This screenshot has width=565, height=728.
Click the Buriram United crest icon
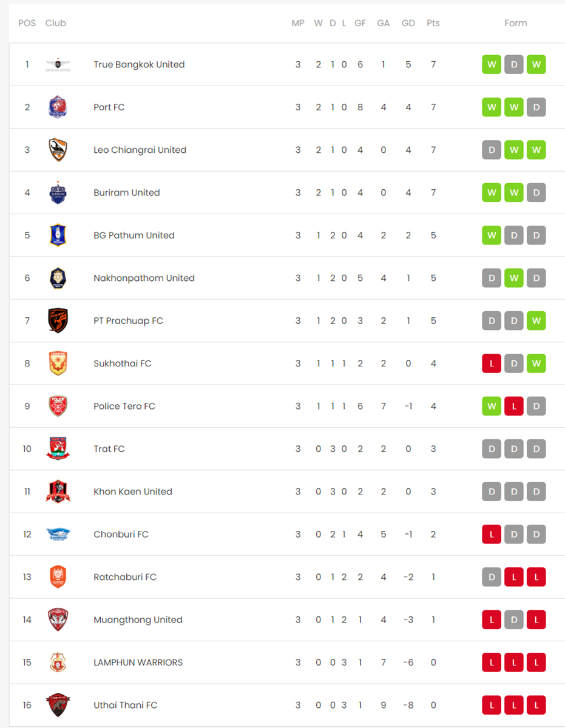(x=58, y=193)
